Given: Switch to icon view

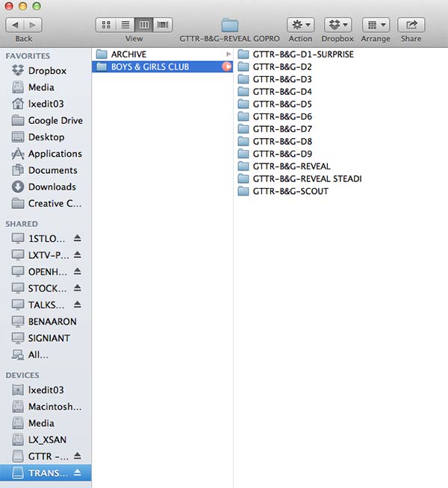Looking at the screenshot, I should [x=106, y=25].
